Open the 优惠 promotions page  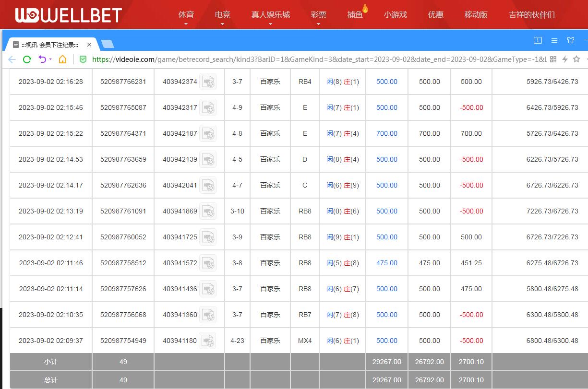pyautogui.click(x=436, y=14)
